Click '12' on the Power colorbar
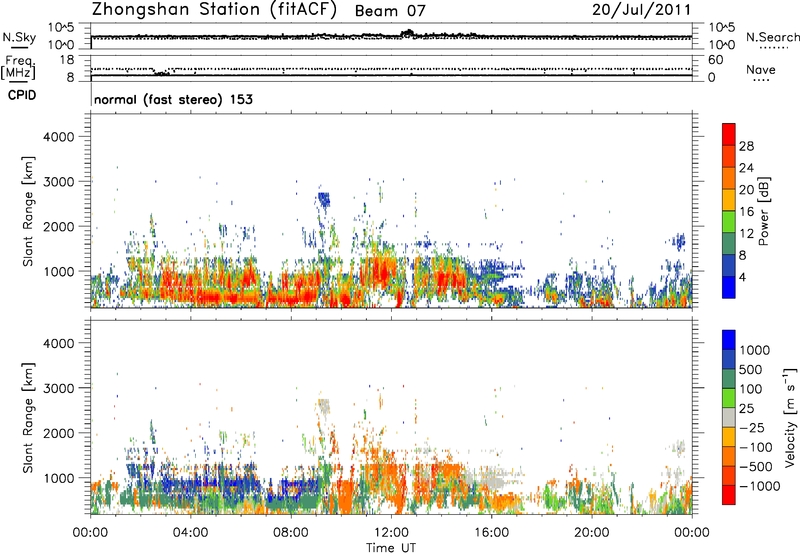This screenshot has height=554, width=800. point(746,234)
